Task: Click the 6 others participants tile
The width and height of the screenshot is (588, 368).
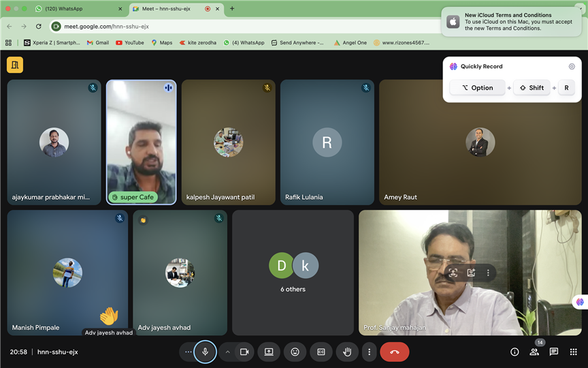Action: (293, 273)
